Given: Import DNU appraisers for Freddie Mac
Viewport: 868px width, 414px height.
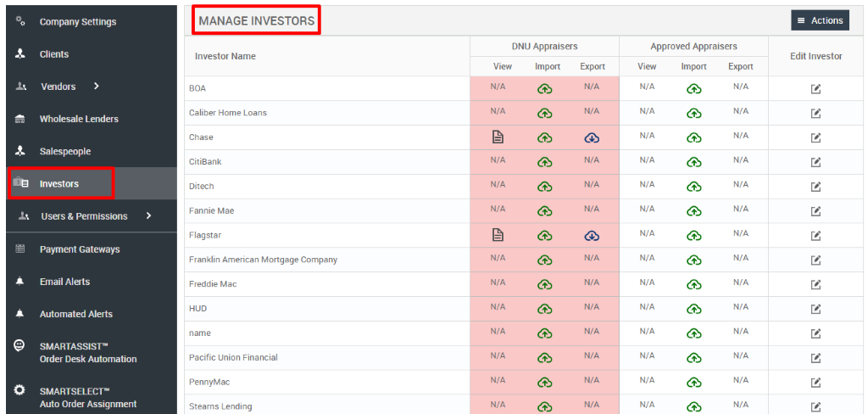Looking at the screenshot, I should point(545,285).
